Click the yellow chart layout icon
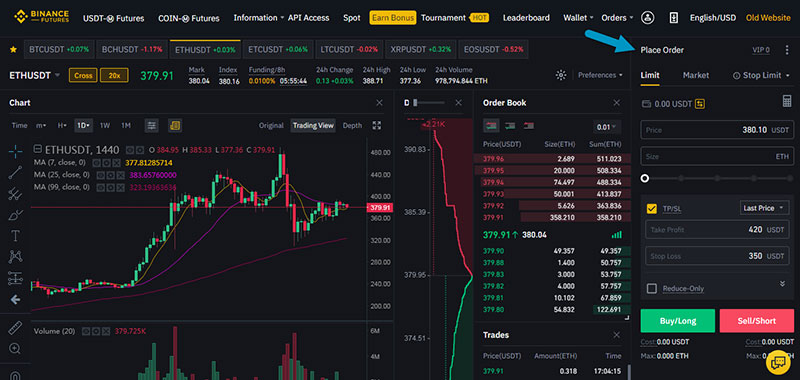This screenshot has height=380, width=800. [x=175, y=125]
